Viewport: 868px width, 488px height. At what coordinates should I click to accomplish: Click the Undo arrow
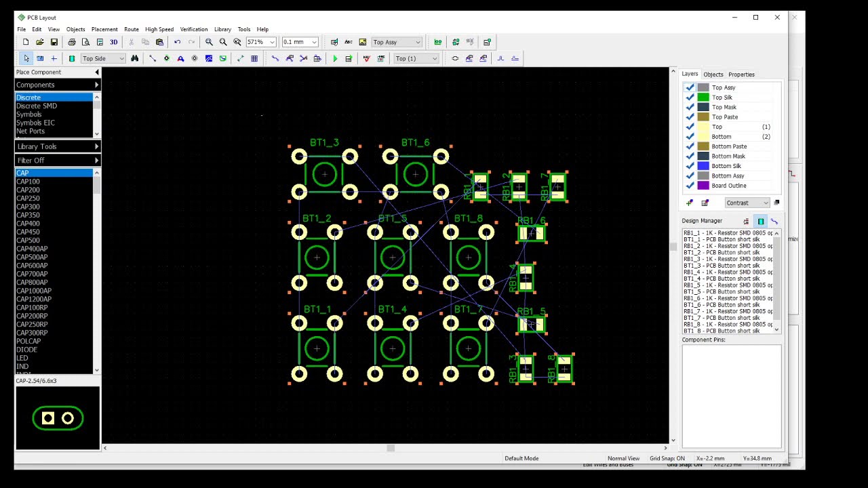(x=178, y=42)
